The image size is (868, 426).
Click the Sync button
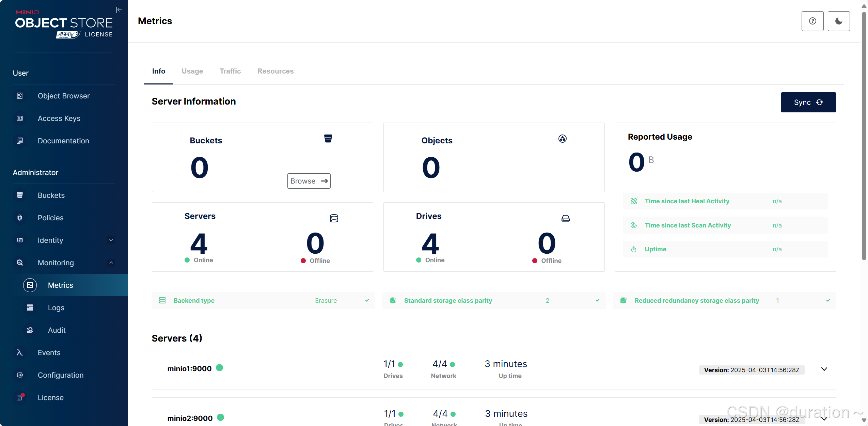[x=808, y=102]
